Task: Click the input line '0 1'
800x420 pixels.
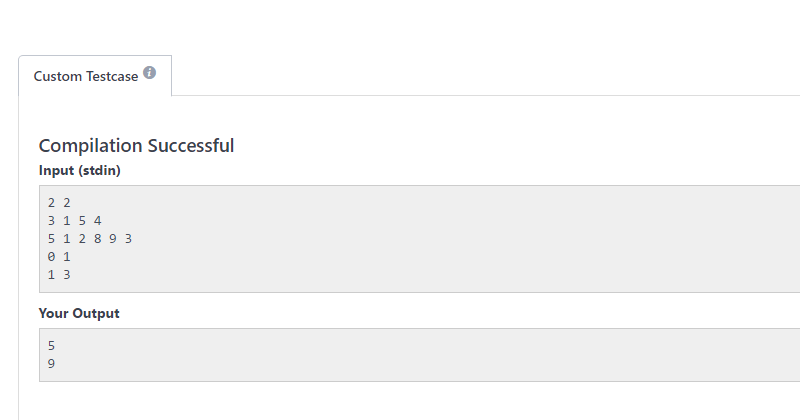Action: pos(59,256)
